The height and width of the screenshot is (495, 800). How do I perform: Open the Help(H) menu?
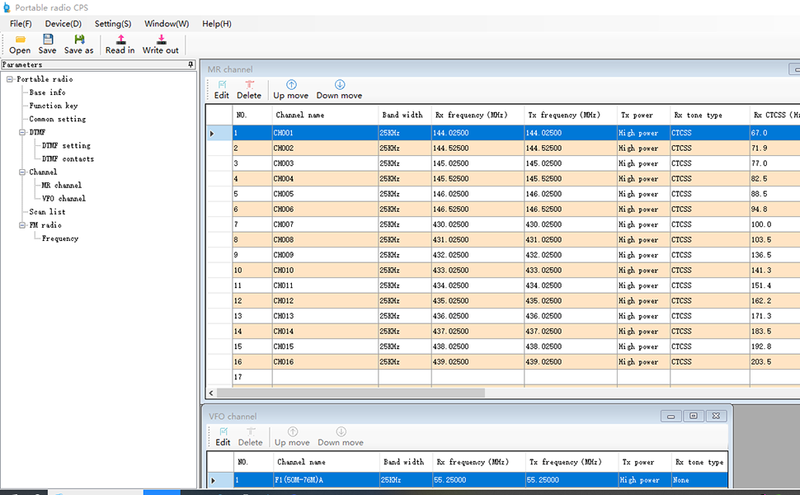[x=217, y=23]
